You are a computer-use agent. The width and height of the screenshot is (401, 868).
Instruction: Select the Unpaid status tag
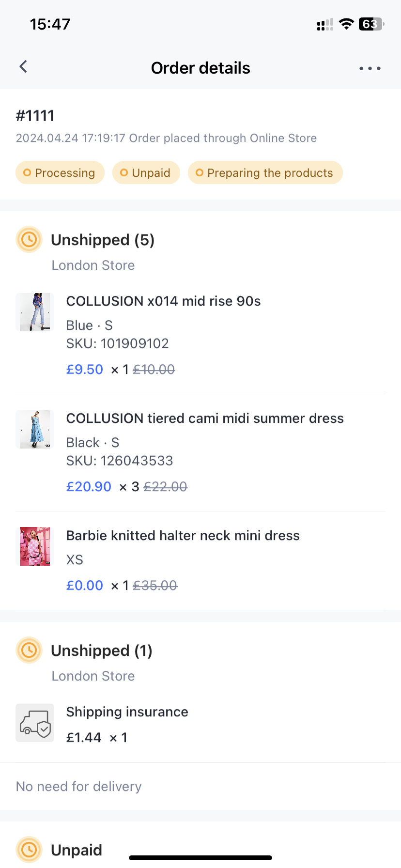point(146,173)
